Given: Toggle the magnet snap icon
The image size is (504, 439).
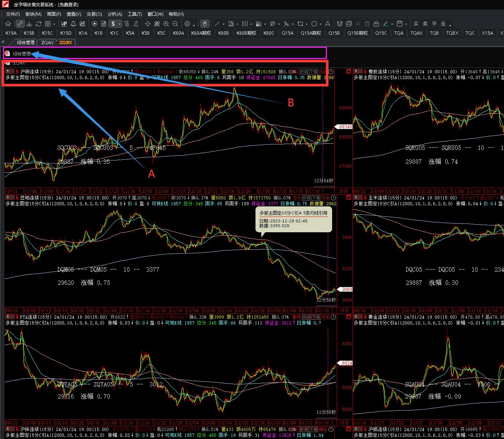Looking at the screenshot, I should [x=339, y=24].
